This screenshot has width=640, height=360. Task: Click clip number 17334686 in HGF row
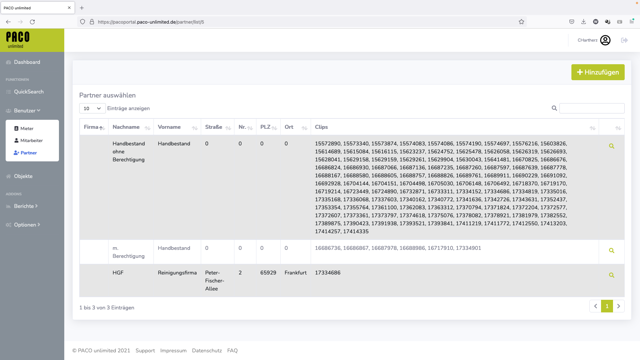(x=327, y=273)
